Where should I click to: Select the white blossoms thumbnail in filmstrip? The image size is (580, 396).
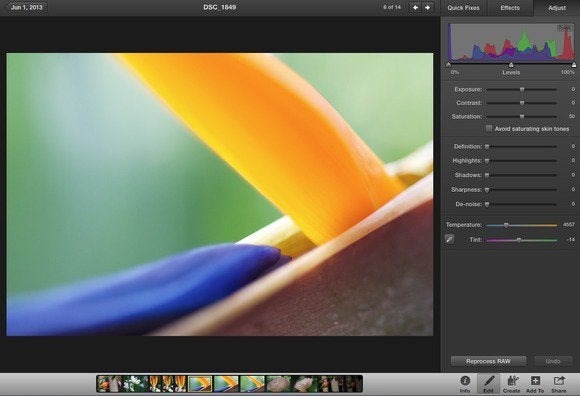tap(135, 383)
